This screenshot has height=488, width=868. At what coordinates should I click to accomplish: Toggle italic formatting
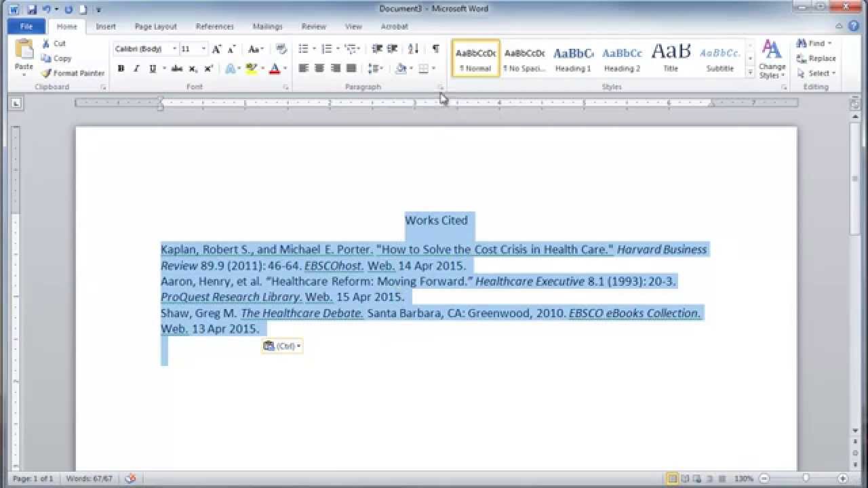click(136, 68)
